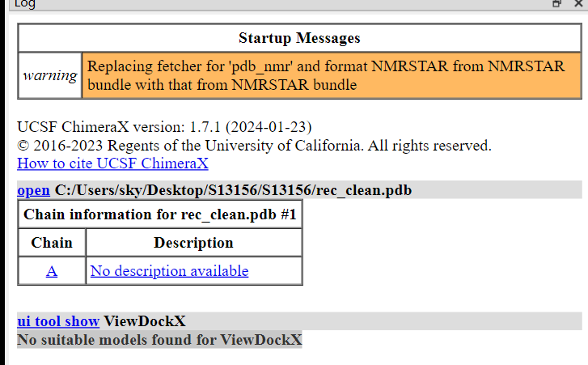Click the Regents copyright notice text
Screen dimensions: 588x365
click(x=254, y=146)
